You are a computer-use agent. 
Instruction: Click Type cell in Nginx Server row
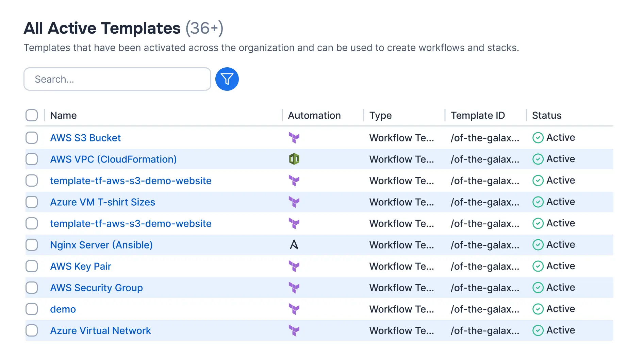[x=402, y=245]
